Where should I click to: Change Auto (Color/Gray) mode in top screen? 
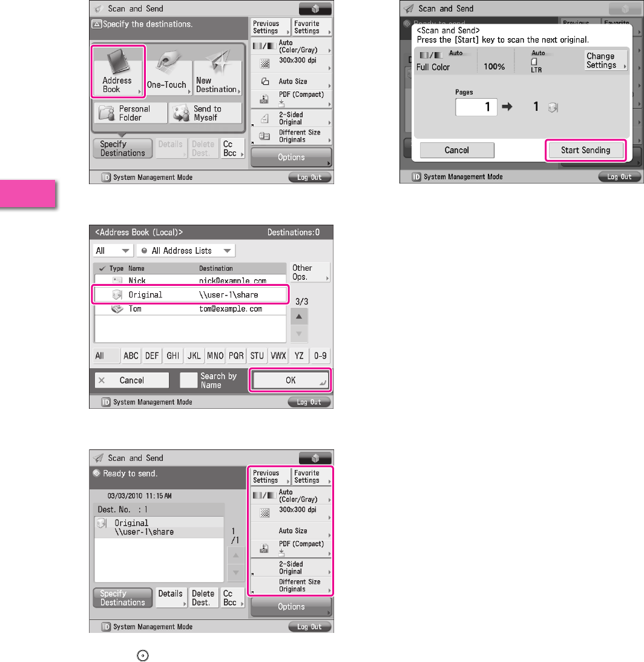(291, 47)
